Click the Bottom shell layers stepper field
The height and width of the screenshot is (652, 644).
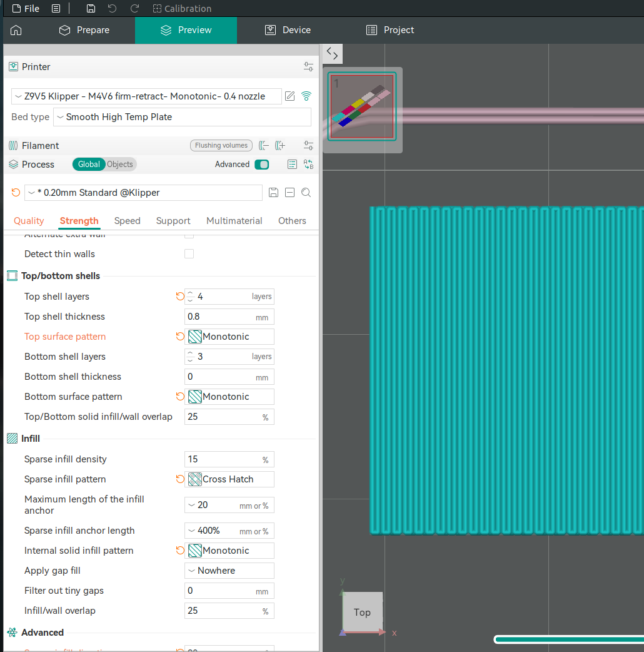pyautogui.click(x=229, y=357)
